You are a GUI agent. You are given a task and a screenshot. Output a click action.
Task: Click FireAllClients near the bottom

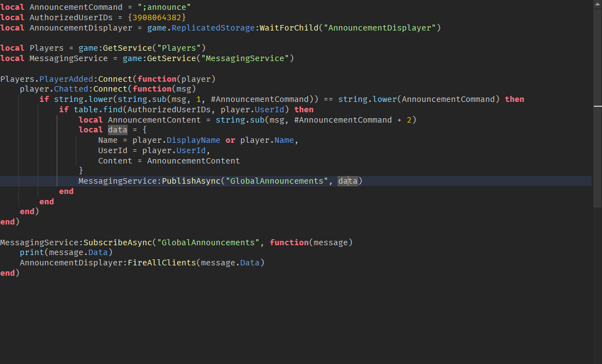point(161,263)
